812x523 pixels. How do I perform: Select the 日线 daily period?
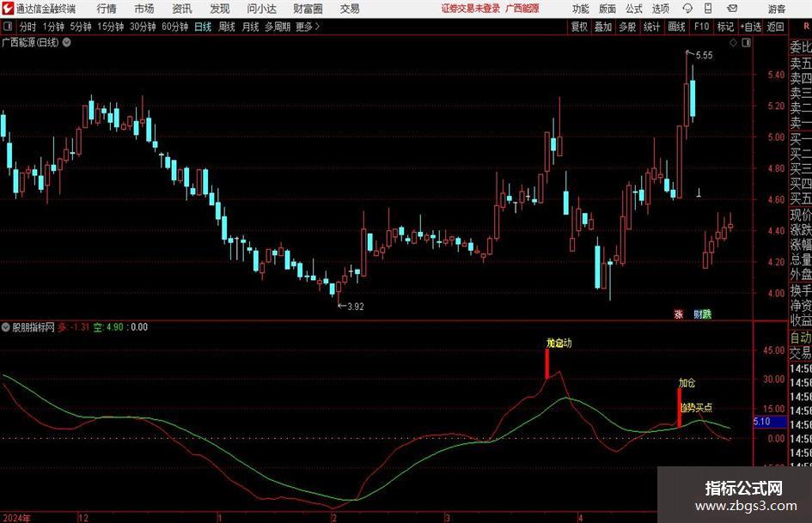[x=203, y=27]
